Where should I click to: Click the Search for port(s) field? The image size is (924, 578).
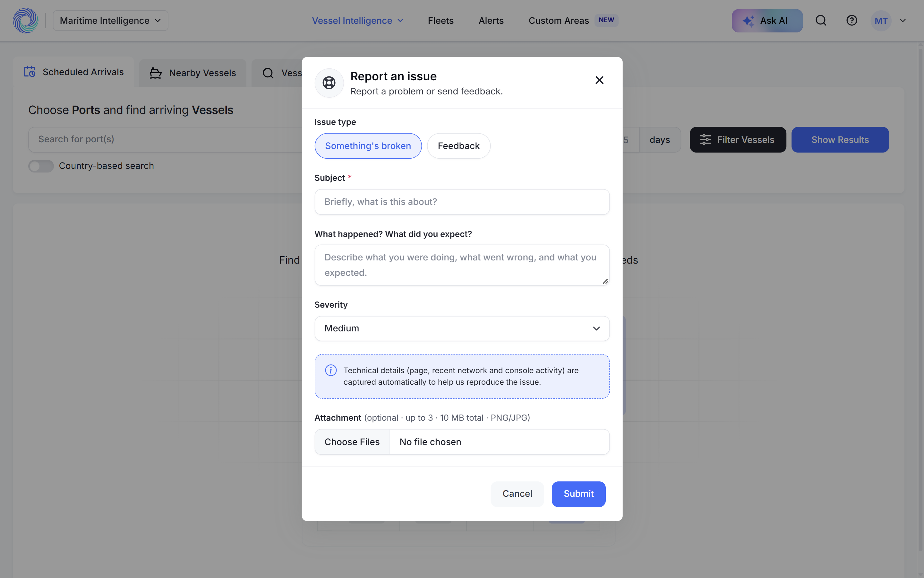[x=165, y=140]
